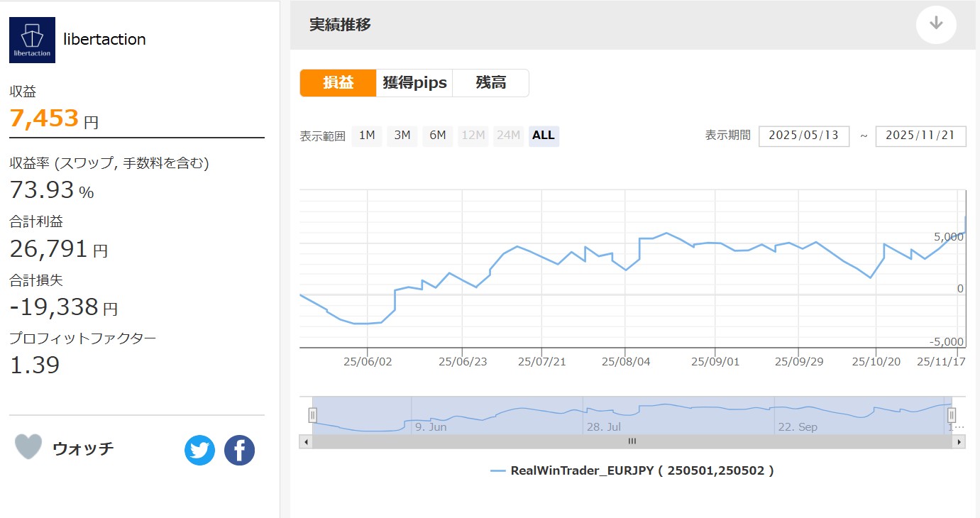Switch to the 獲得pips tab
980x518 pixels.
tap(414, 83)
